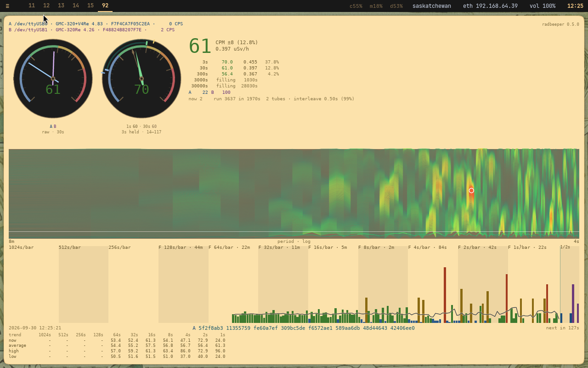The height and width of the screenshot is (368, 588).
Task: Click the vol 100% volume indicator
Action: click(x=543, y=6)
